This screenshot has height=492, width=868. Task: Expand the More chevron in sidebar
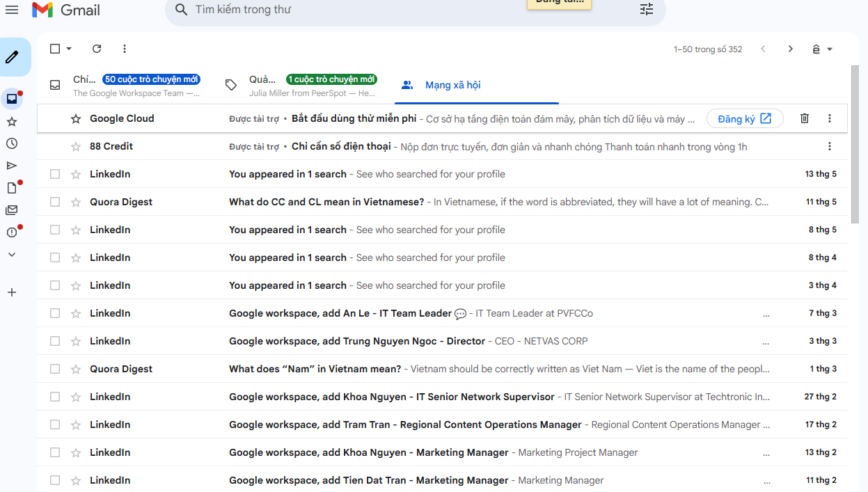(x=12, y=255)
